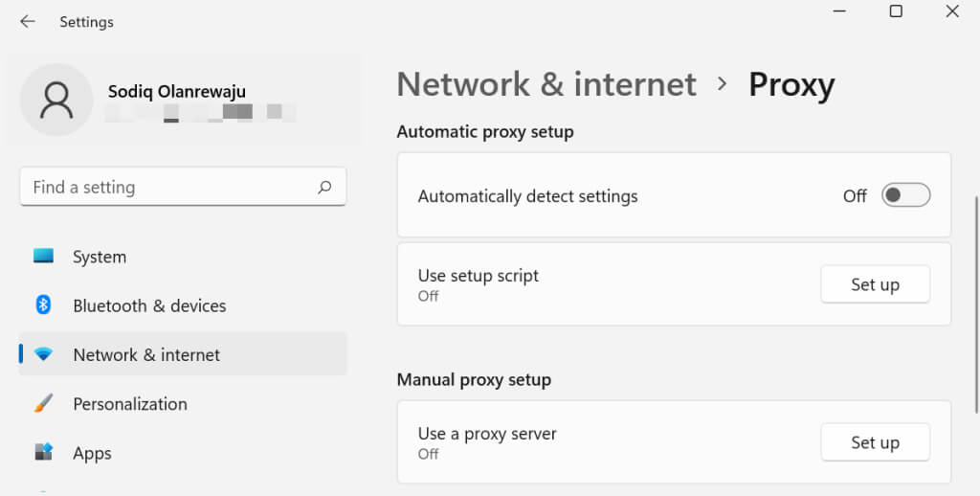The image size is (980, 496).
Task: Click the back arrow icon
Action: point(28,21)
